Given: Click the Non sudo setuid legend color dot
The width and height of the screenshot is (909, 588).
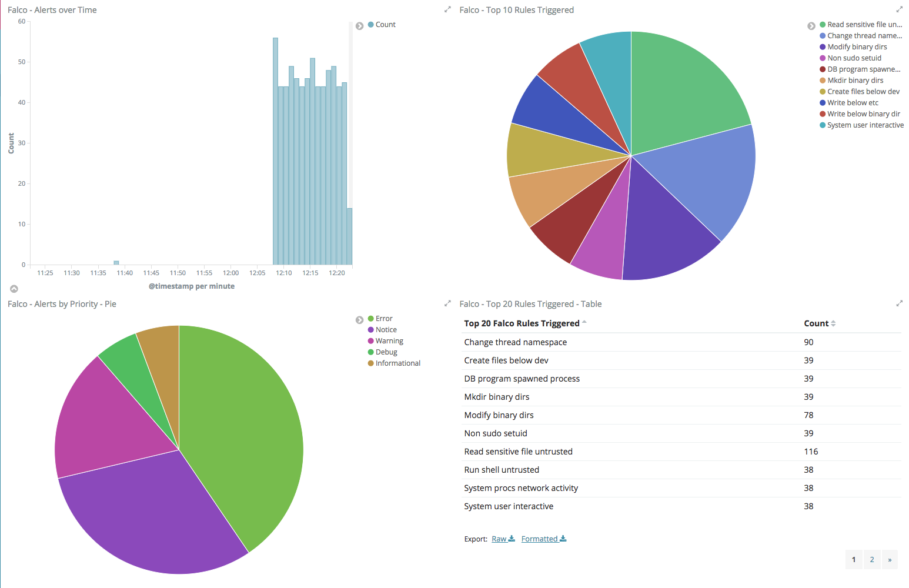Looking at the screenshot, I should tap(823, 58).
